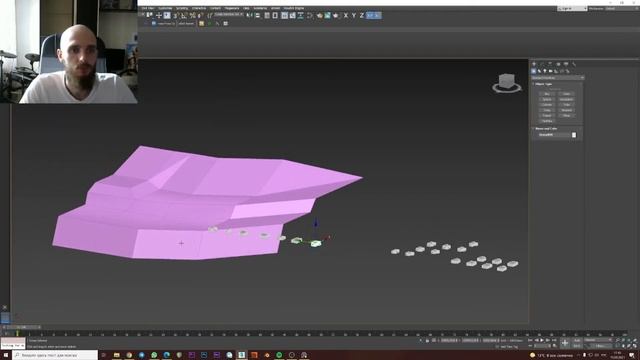Click the object name input field
The width and height of the screenshot is (640, 360).
(x=553, y=135)
